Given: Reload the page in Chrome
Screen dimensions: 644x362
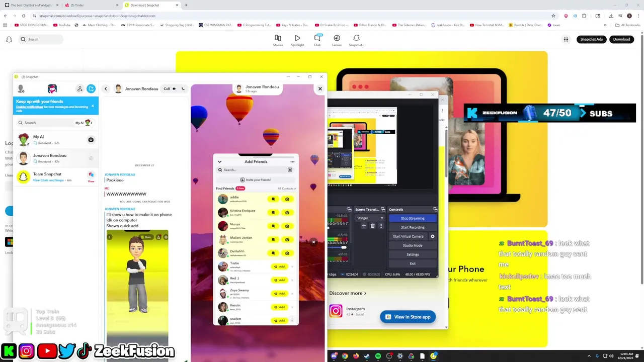Looking at the screenshot, I should 24,16.
